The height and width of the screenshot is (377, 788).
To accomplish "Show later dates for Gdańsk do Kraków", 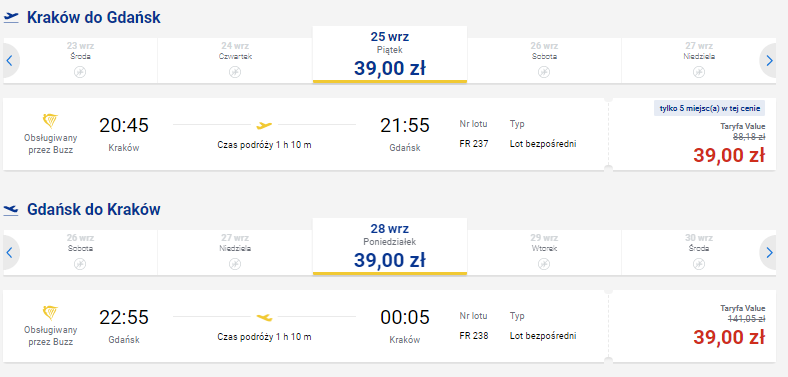I will pos(768,252).
